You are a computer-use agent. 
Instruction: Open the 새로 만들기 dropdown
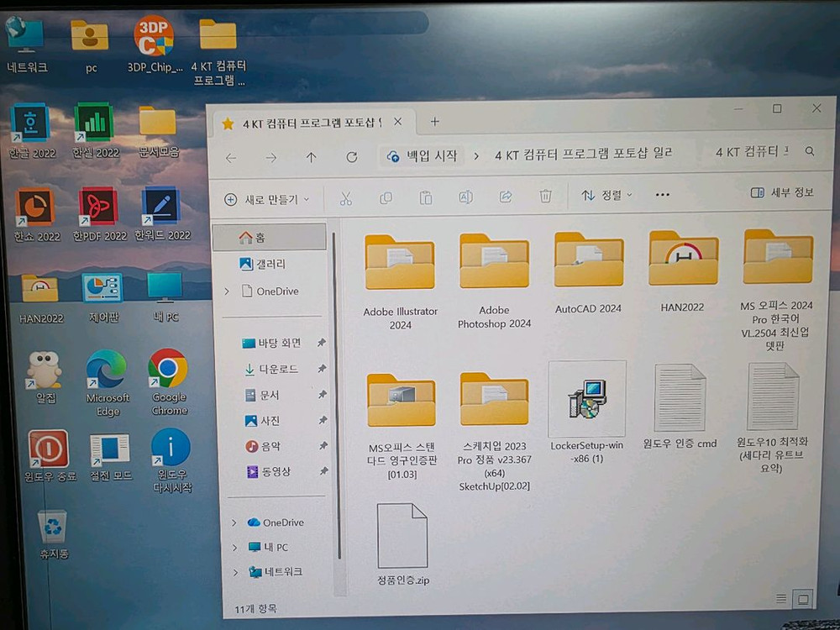(x=267, y=199)
